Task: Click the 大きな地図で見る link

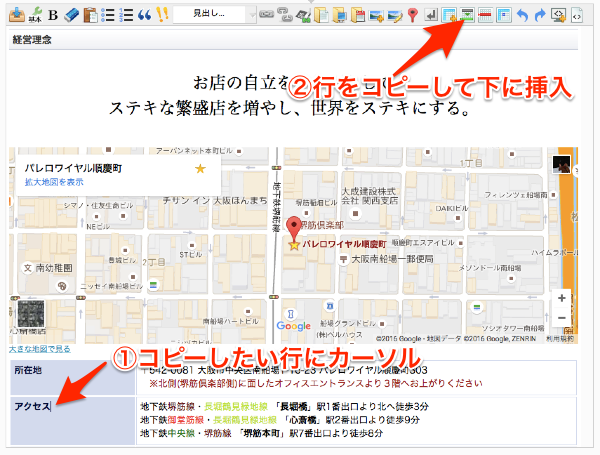Action: click(x=40, y=349)
